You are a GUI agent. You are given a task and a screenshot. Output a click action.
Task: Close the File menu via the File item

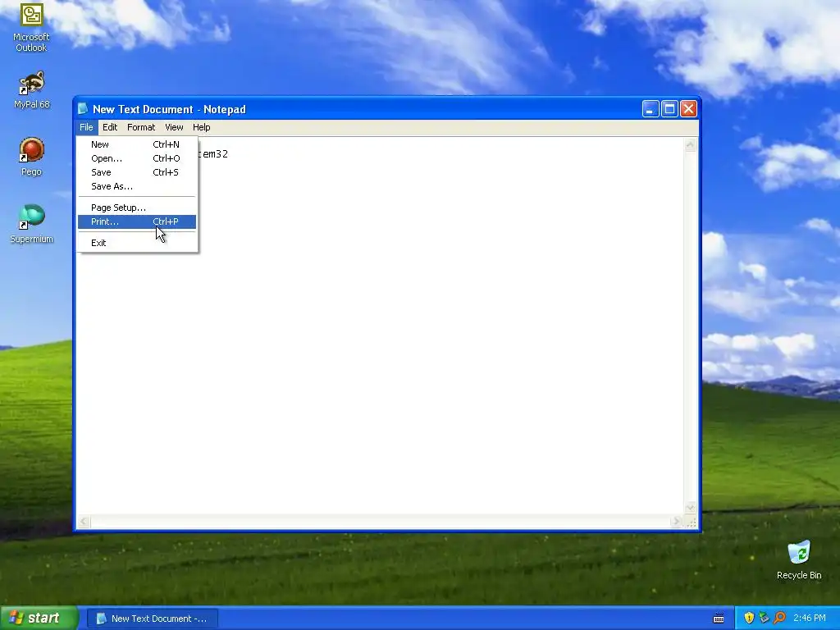[86, 127]
